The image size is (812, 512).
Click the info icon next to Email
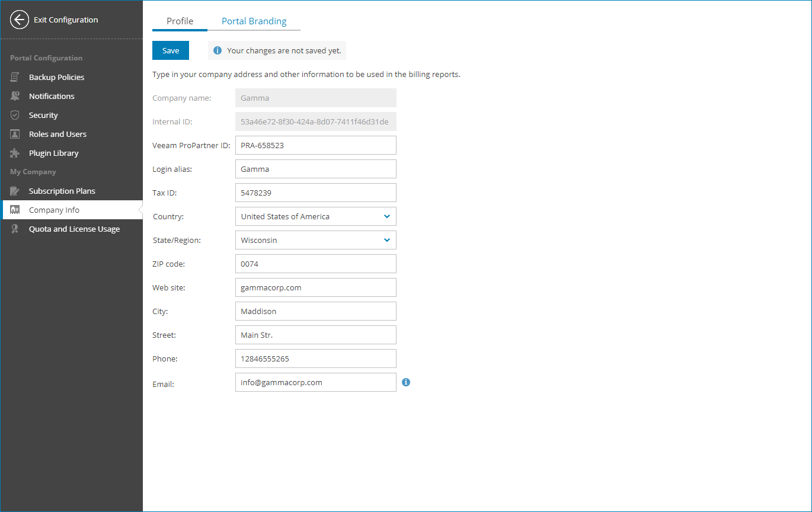pos(406,382)
